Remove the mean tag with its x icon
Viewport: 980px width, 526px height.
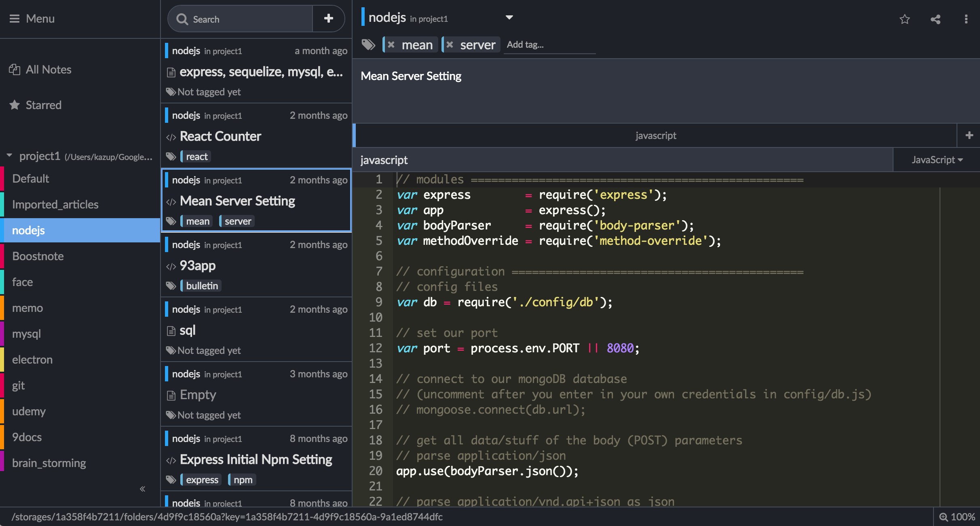391,45
